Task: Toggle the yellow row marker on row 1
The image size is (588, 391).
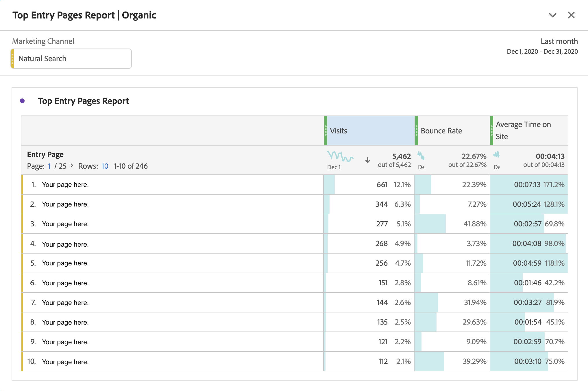Action: pos(23,185)
